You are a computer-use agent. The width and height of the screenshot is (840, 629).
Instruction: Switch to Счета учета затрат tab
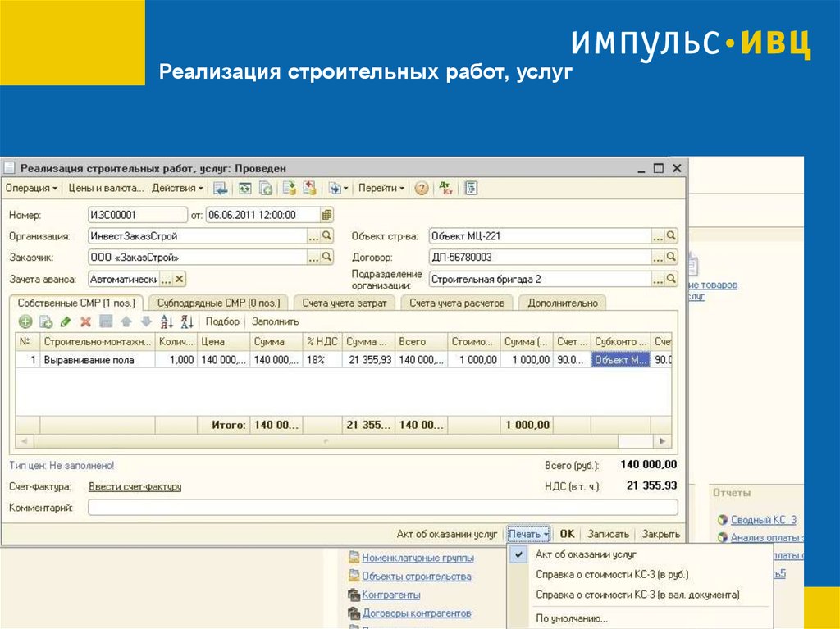344,303
